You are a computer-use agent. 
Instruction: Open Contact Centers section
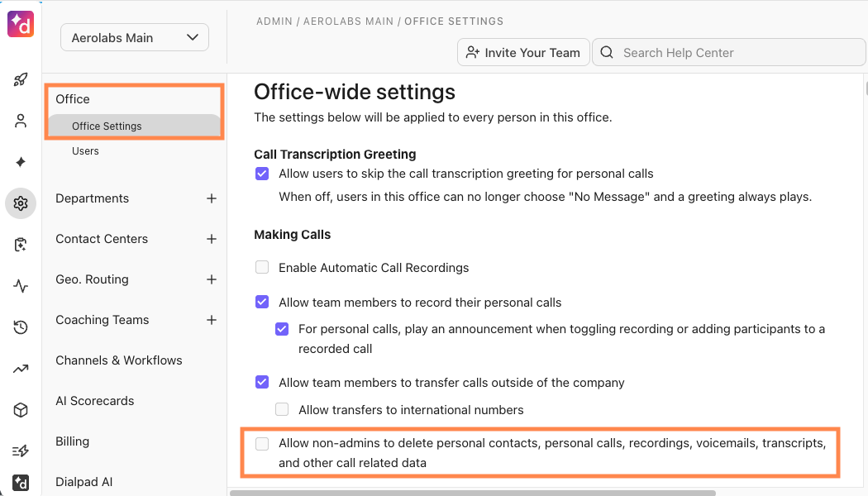click(102, 239)
